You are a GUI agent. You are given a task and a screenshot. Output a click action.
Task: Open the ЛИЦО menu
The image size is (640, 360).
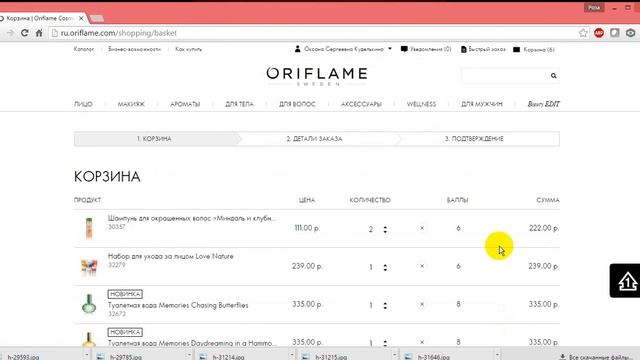pos(83,104)
